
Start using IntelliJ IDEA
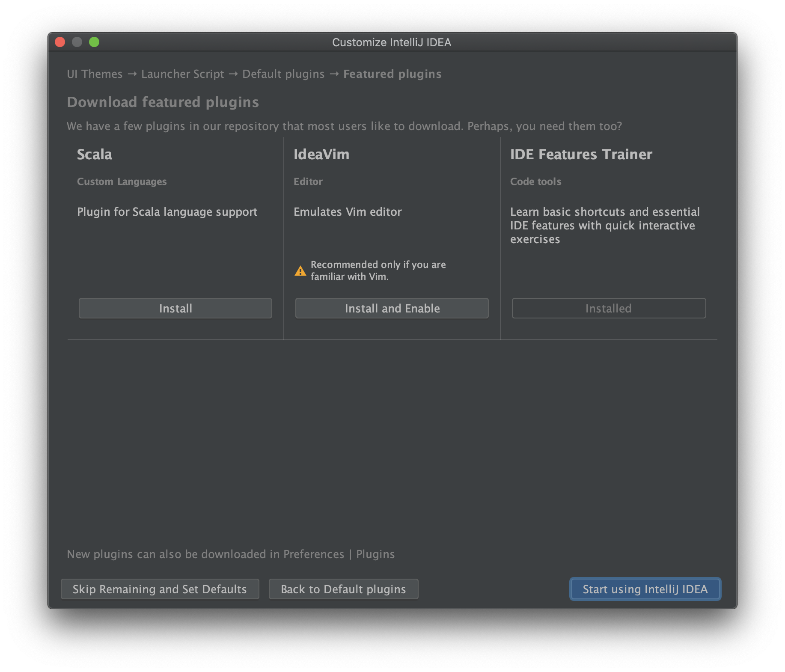click(x=645, y=589)
